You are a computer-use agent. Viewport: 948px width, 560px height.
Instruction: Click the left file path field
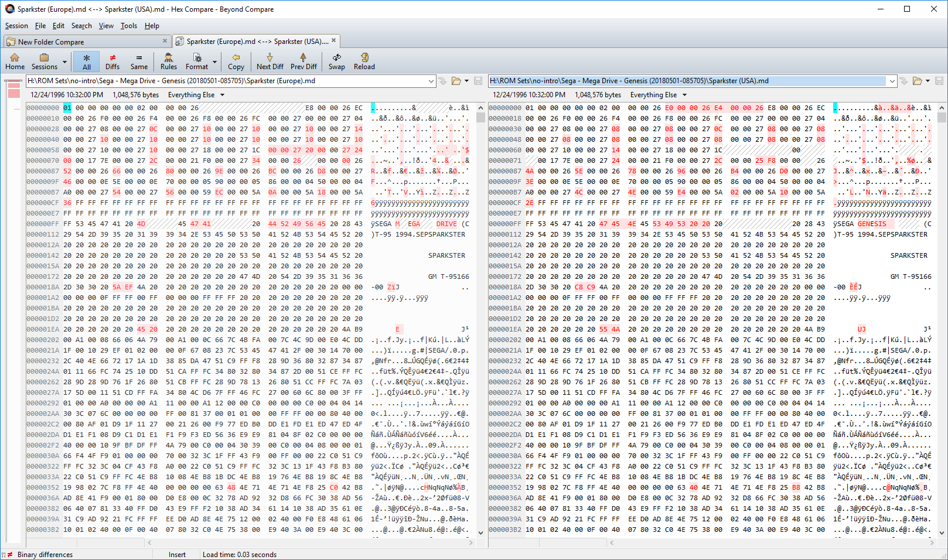[x=226, y=81]
